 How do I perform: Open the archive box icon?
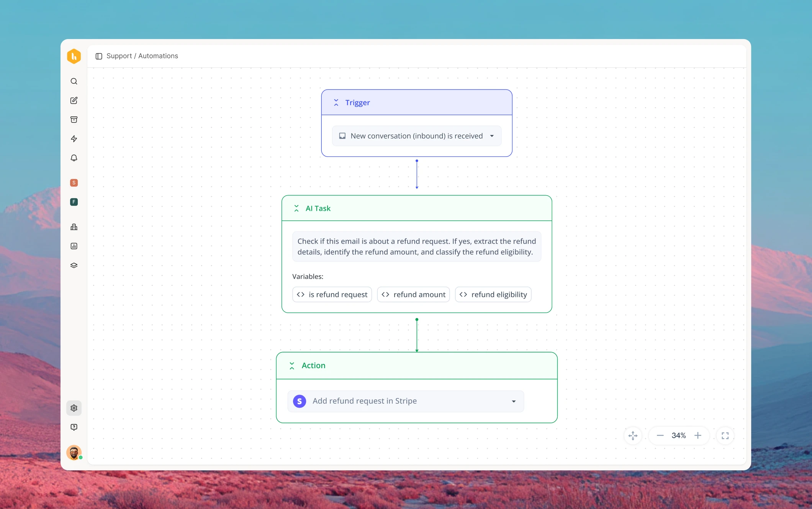coord(74,120)
